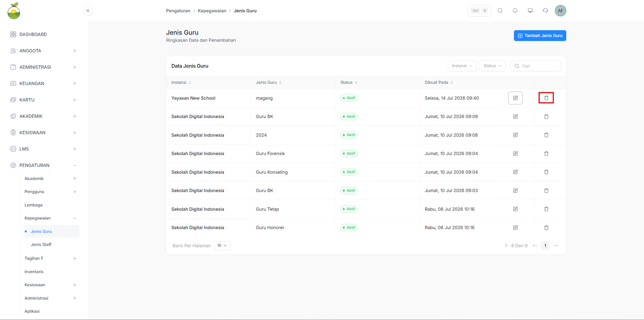
Task: Go to the next page arrow
Action: [555, 246]
